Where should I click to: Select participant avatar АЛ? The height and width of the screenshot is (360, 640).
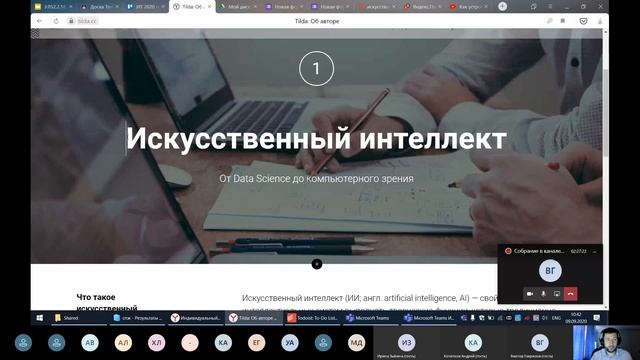click(123, 342)
